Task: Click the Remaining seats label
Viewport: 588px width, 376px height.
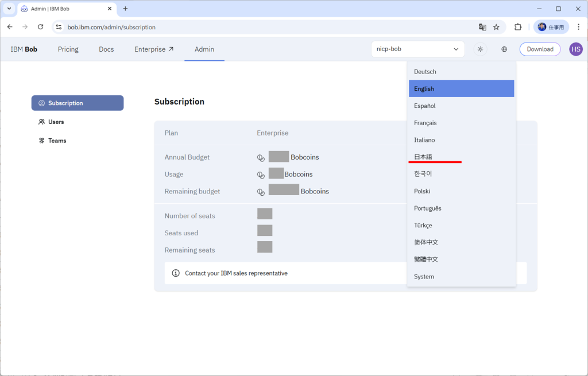Action: pos(189,250)
